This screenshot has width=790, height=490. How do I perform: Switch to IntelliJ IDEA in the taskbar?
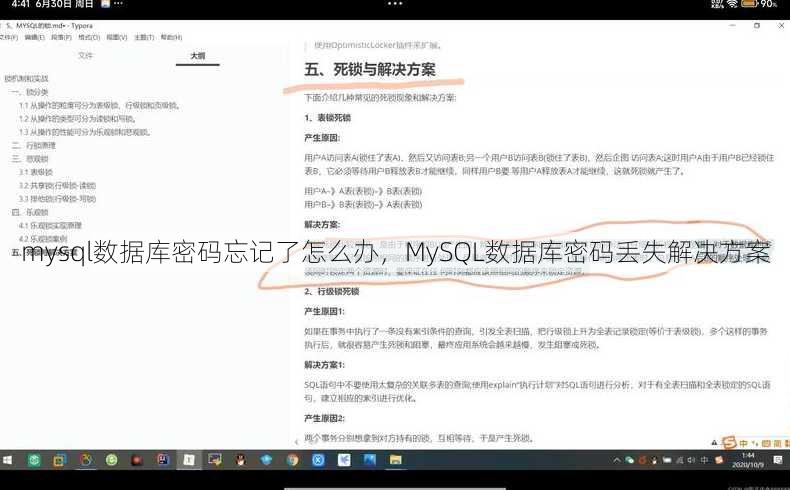pyautogui.click(x=163, y=460)
